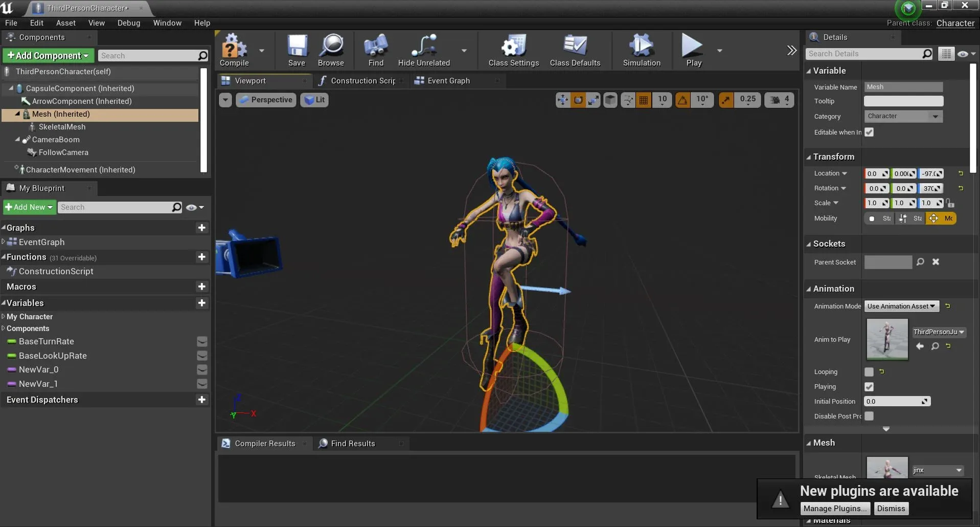Toggle rotation snapping
The image size is (980, 527).
(682, 100)
